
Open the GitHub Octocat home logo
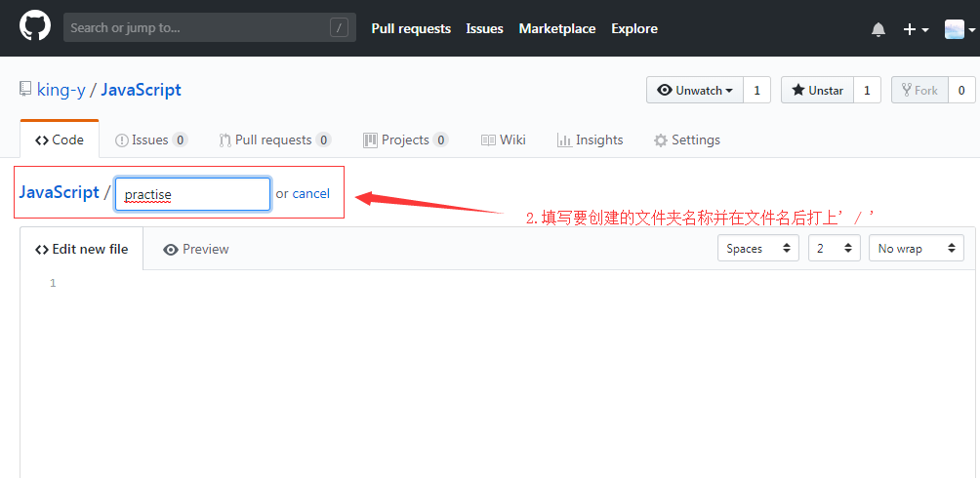click(34, 27)
